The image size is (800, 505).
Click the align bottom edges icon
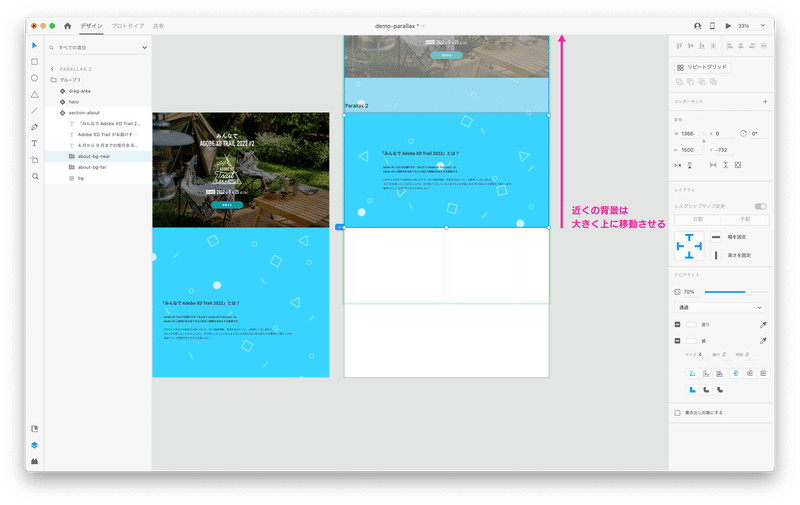[x=702, y=46]
